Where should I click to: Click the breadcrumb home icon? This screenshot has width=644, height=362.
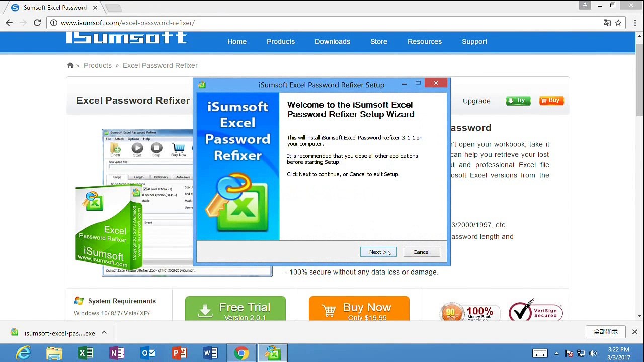point(70,65)
